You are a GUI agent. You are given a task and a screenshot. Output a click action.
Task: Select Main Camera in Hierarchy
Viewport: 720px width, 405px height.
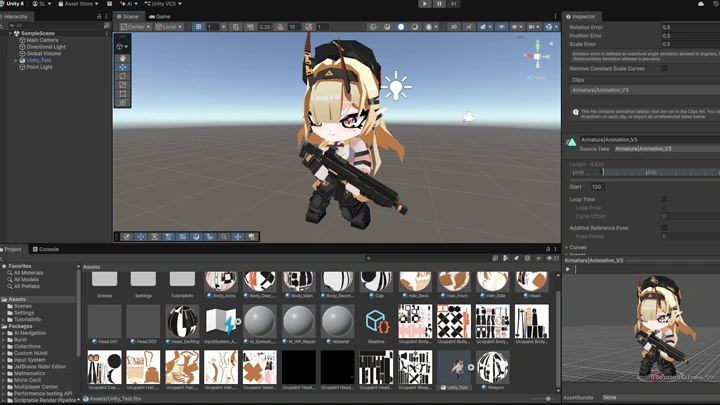pos(42,40)
